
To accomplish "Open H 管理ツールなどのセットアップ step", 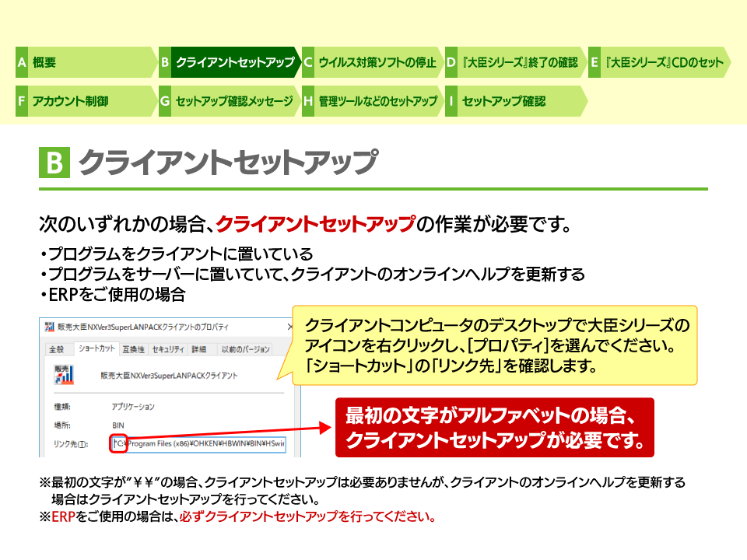I will point(373,101).
